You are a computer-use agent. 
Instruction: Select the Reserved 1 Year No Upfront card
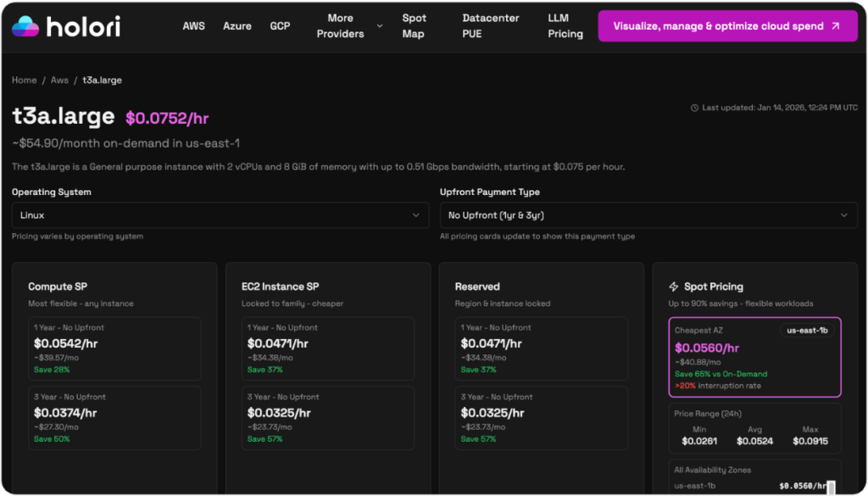click(x=542, y=348)
